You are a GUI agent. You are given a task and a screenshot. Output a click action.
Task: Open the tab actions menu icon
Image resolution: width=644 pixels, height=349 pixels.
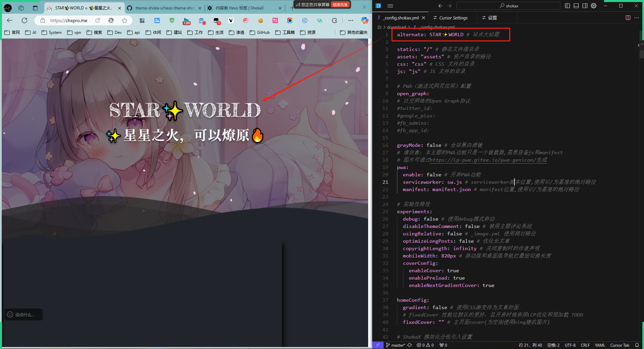pos(35,8)
